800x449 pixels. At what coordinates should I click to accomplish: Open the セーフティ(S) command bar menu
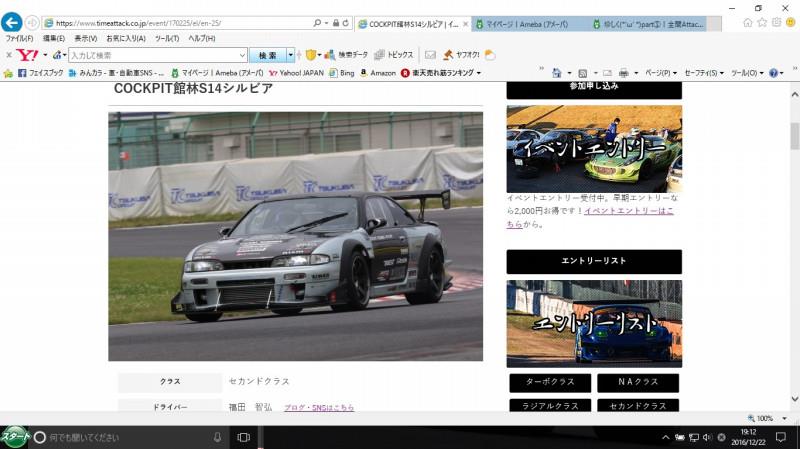pyautogui.click(x=704, y=73)
